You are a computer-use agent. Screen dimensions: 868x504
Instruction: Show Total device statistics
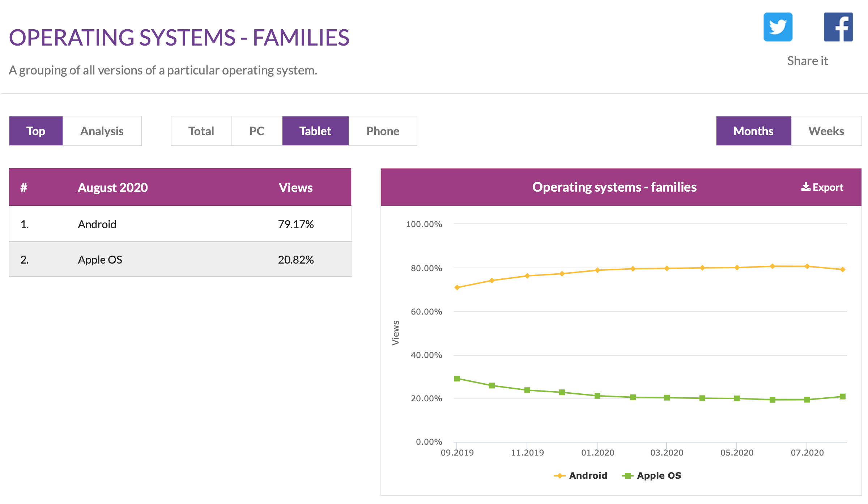[201, 131]
